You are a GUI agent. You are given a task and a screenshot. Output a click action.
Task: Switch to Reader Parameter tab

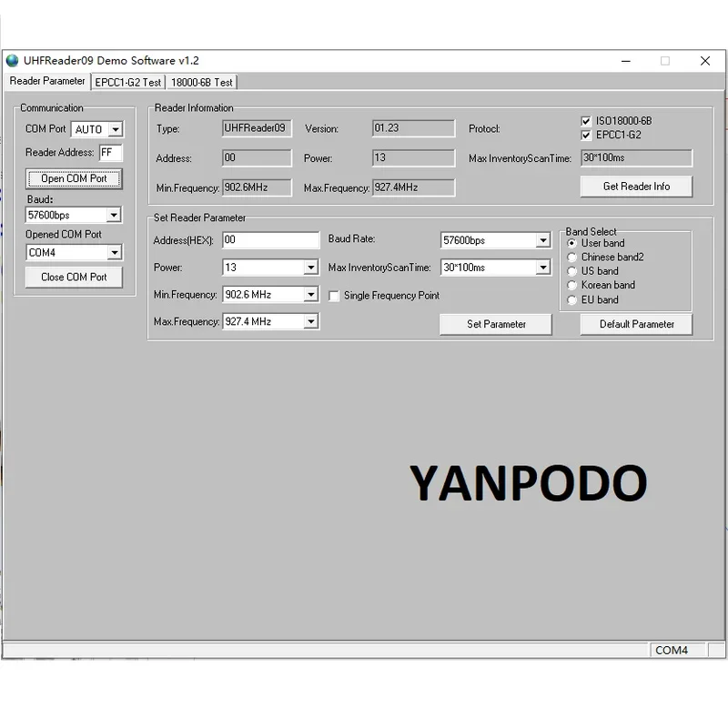[x=47, y=81]
